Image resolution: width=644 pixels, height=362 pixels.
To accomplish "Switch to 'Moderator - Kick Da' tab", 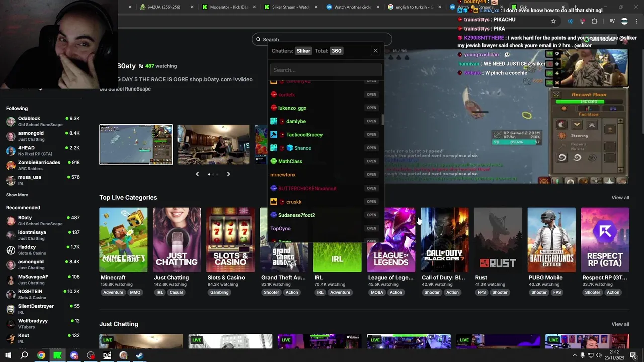I will click(228, 7).
